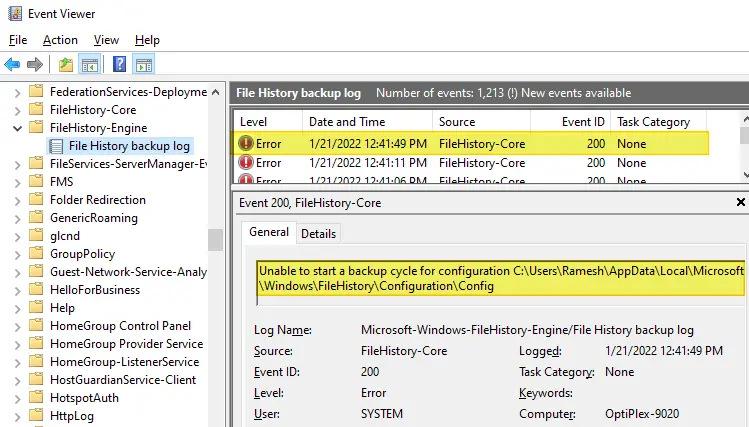This screenshot has width=749, height=427.
Task: Sort events by Level column header
Action: tap(268, 122)
